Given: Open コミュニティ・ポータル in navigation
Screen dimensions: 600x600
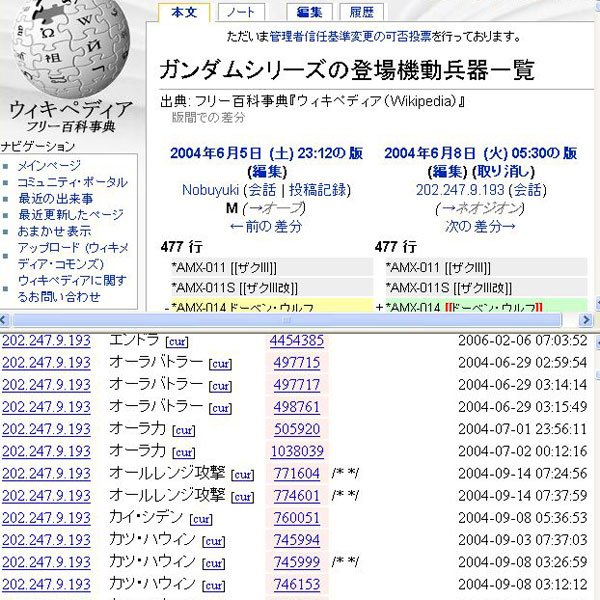Looking at the screenshot, I should pyautogui.click(x=72, y=182).
